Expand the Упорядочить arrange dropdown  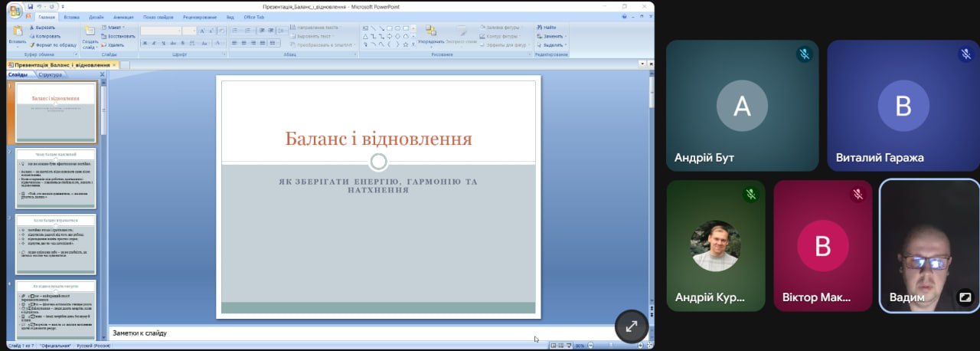click(431, 41)
